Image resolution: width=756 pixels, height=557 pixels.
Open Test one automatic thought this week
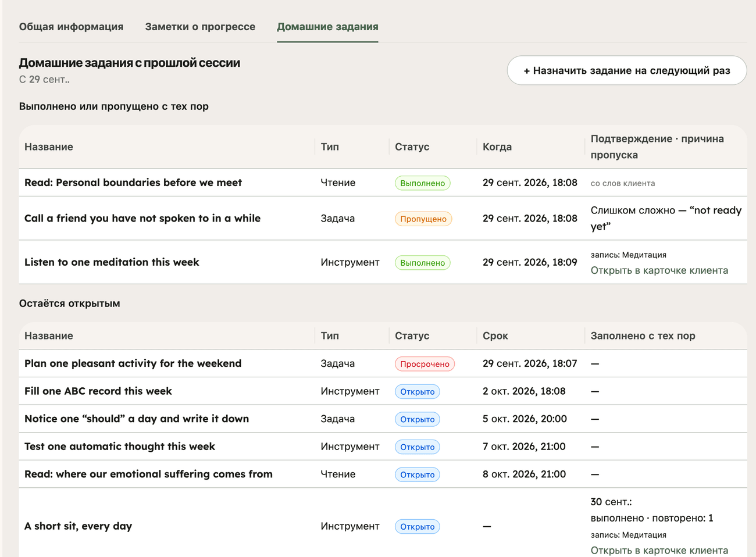(x=120, y=447)
